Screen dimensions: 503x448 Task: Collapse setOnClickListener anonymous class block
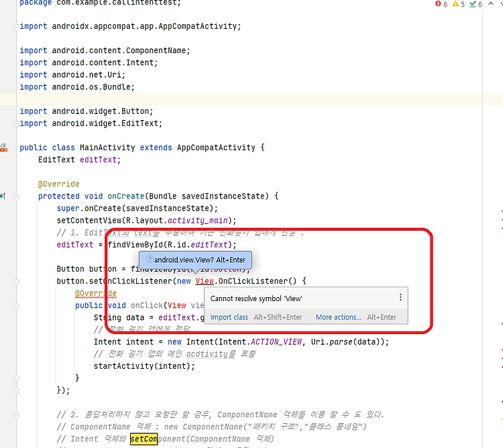point(16,282)
